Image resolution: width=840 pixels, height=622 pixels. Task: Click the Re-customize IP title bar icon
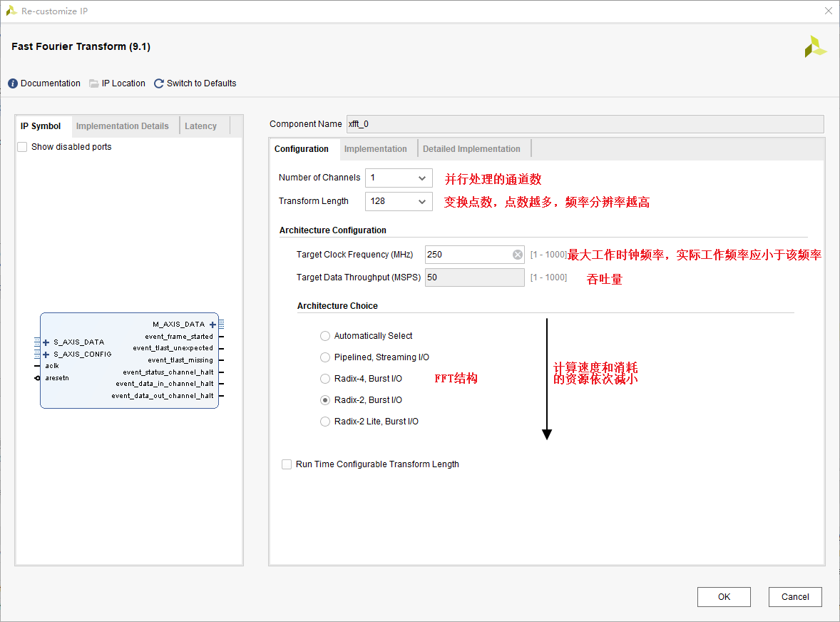[13, 11]
